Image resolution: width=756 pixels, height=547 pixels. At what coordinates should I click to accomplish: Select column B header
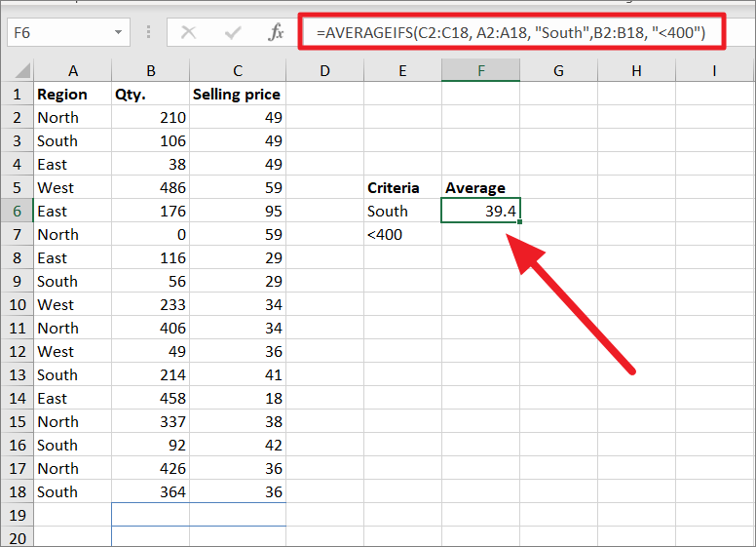[150, 70]
